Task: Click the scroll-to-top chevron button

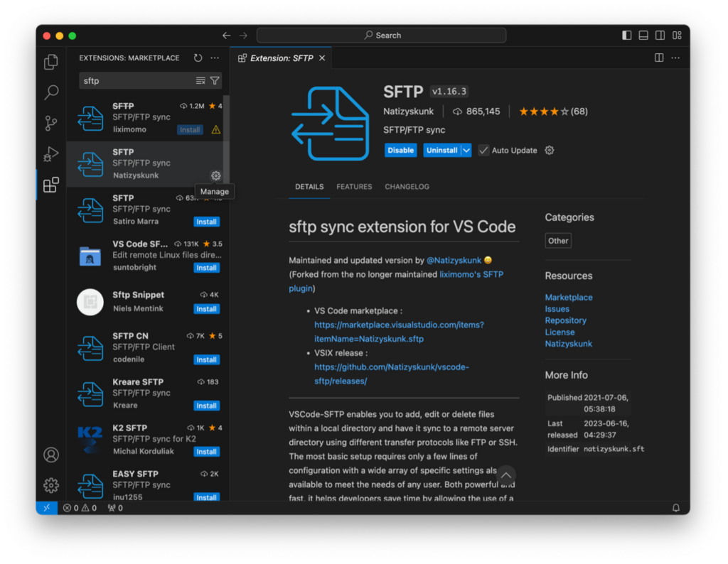Action: pyautogui.click(x=505, y=475)
